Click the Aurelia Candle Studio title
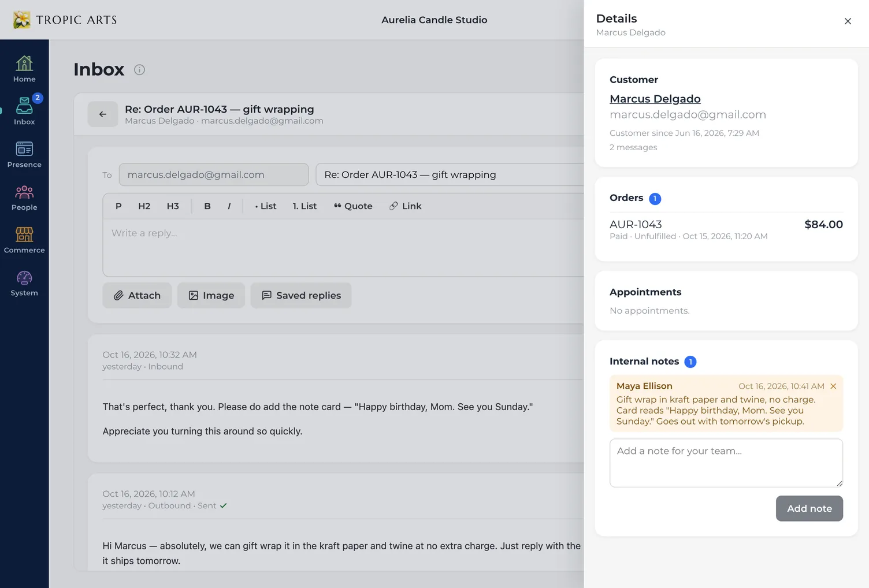 434,20
